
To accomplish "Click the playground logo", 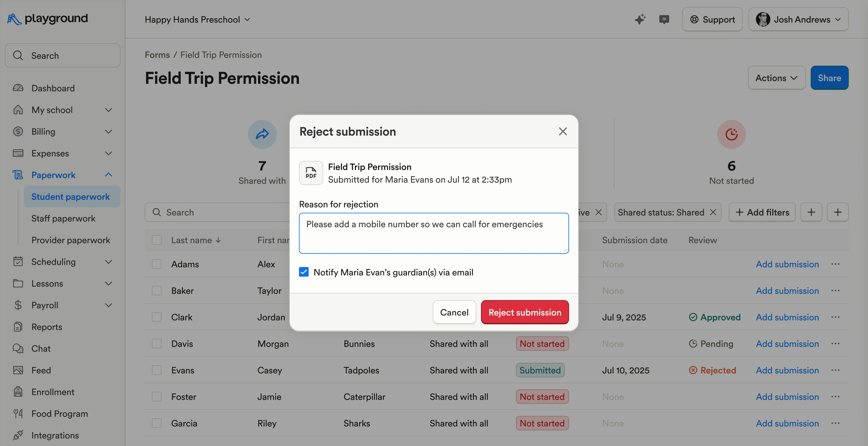I will click(47, 18).
